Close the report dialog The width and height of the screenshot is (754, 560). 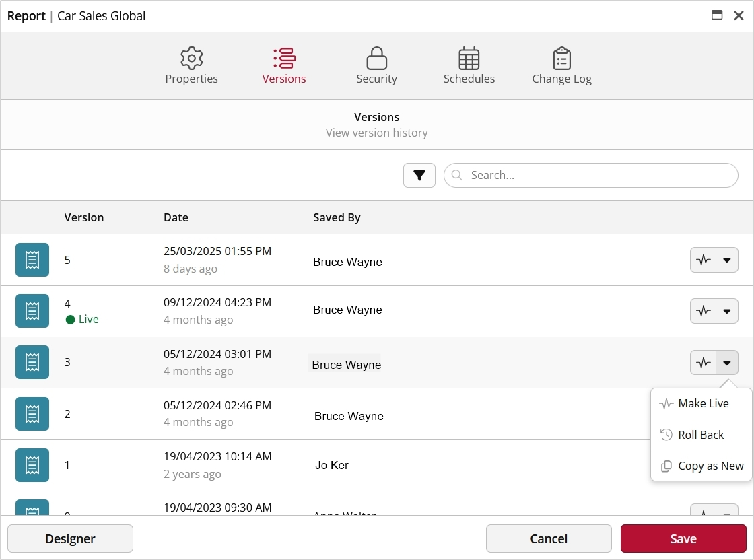pyautogui.click(x=739, y=16)
